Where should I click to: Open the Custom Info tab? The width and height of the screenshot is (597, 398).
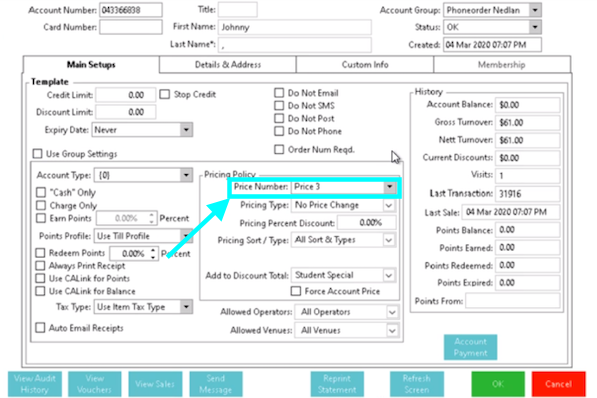[x=365, y=64]
